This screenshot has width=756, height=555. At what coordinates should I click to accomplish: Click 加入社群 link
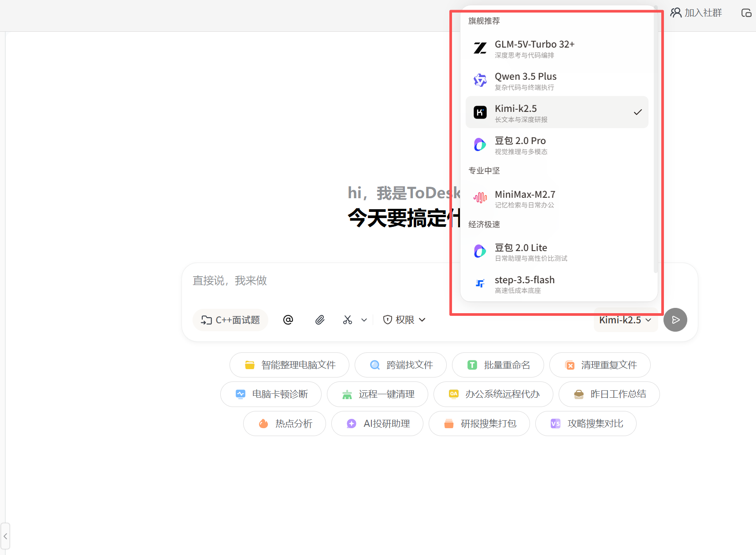click(x=696, y=13)
